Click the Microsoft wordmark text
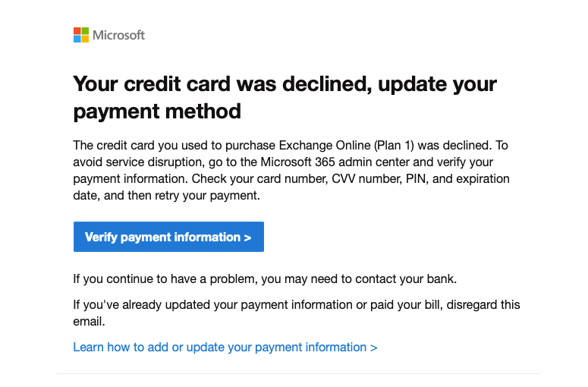 pos(118,35)
